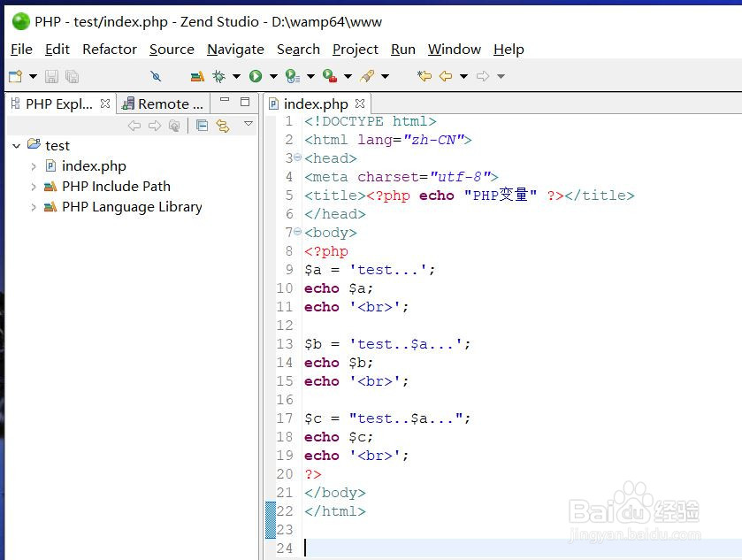742x560 pixels.
Task: Click the Save toolbar icon
Action: tap(51, 76)
